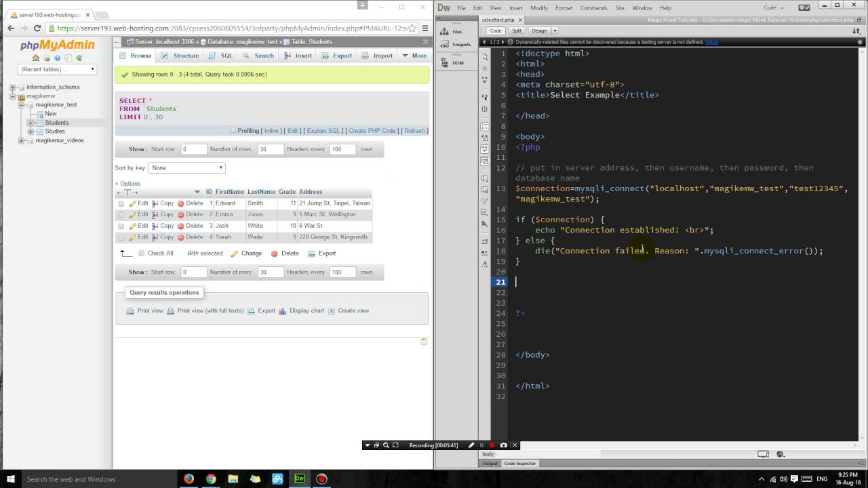The width and height of the screenshot is (868, 488).
Task: Open the Sort by key dropdown
Action: pyautogui.click(x=187, y=167)
